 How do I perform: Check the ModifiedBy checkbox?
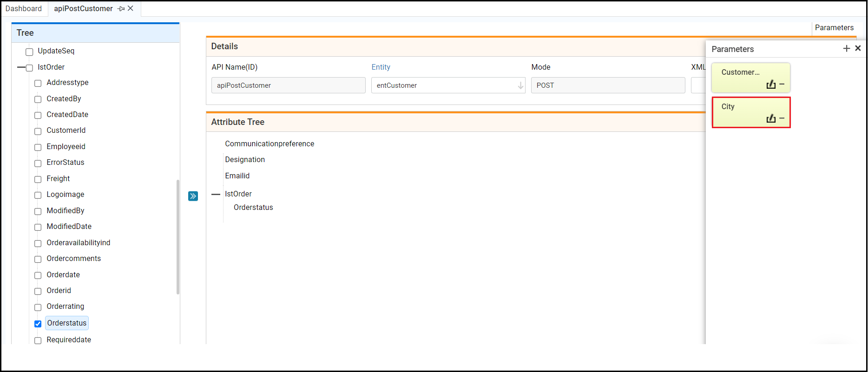tap(38, 211)
